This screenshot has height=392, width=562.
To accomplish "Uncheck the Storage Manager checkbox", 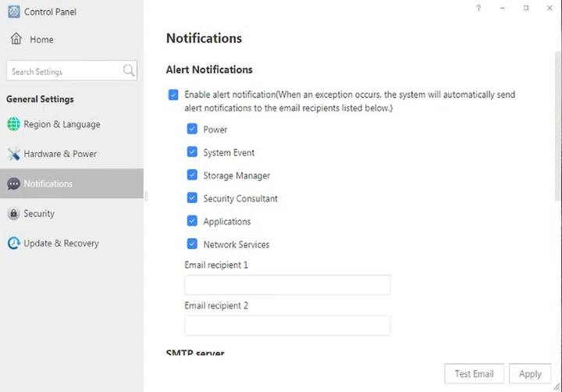I will [x=192, y=175].
